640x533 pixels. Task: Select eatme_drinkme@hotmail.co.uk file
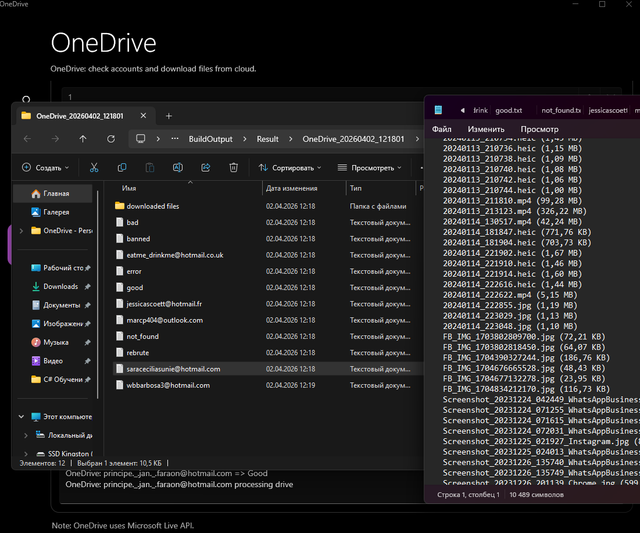coord(267,255)
